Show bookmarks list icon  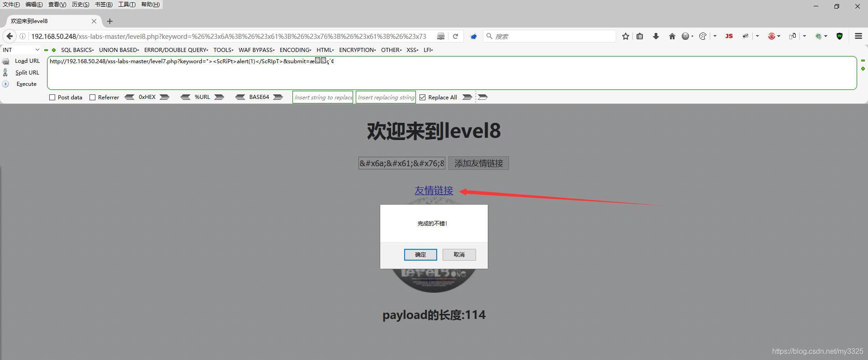(640, 36)
